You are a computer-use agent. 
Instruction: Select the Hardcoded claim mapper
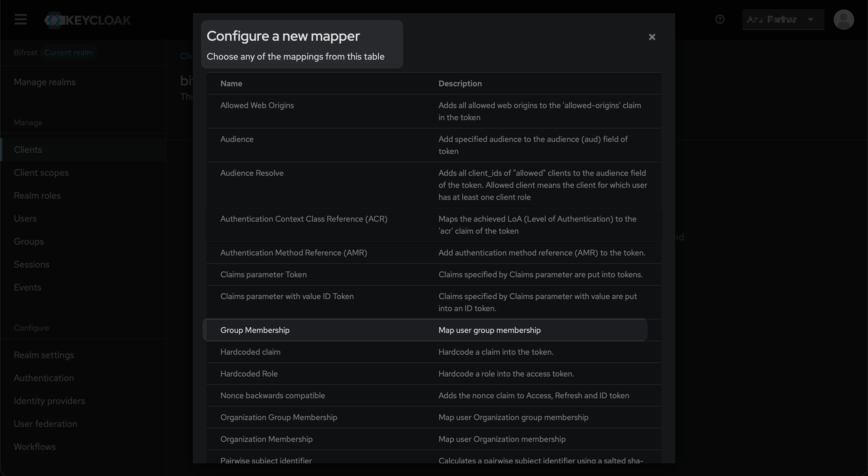click(x=434, y=352)
